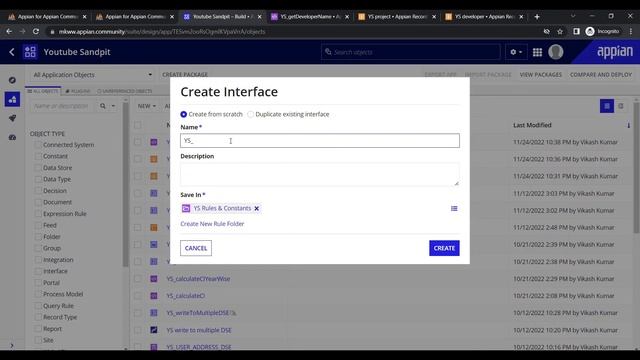Switch to the All Objects tab
This screenshot has width=640, height=360.
[43, 91]
